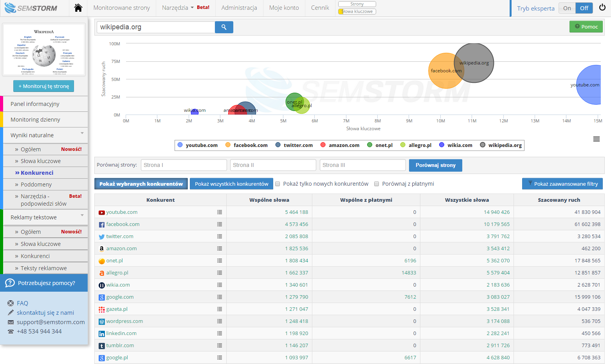Viewport: 611px width, 364px height.
Task: Toggle facebook.com series in chart legend
Action: [x=247, y=145]
